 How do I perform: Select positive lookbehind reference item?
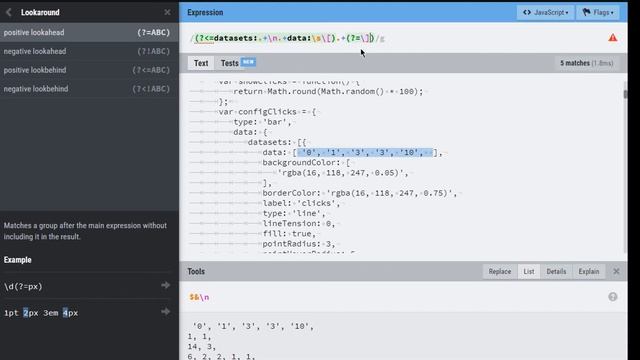pos(89,70)
